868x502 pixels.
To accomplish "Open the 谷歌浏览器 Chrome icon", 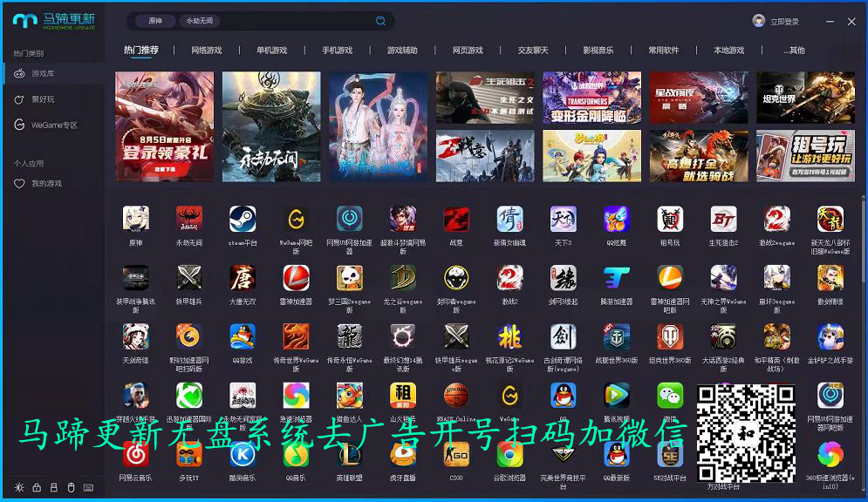I will (509, 454).
